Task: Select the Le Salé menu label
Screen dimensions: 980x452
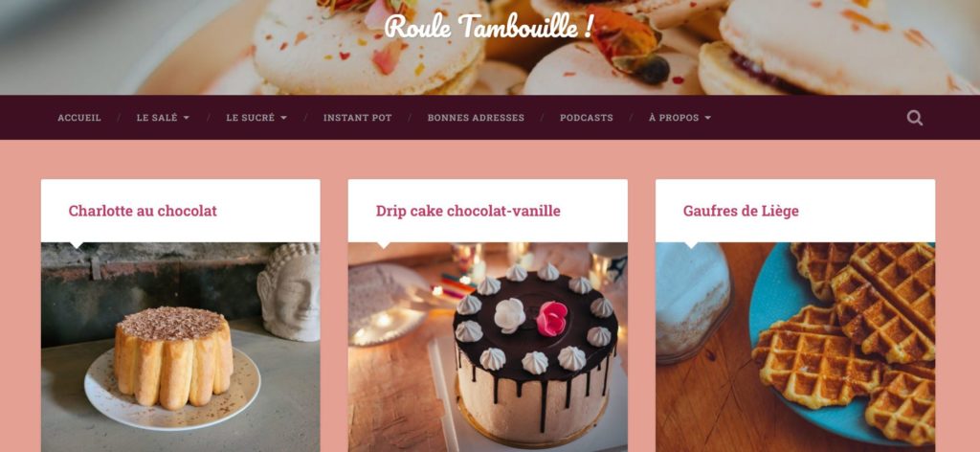Action: 157,118
